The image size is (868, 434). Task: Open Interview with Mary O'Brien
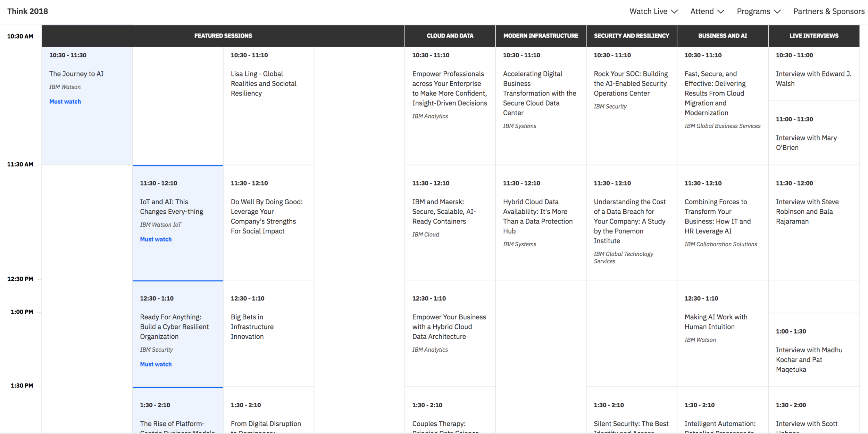[806, 142]
